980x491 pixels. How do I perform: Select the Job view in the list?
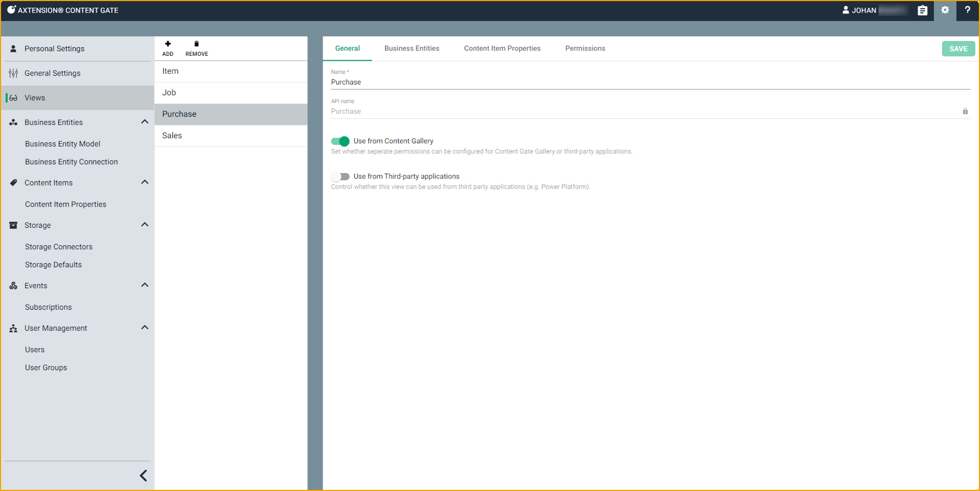[231, 93]
